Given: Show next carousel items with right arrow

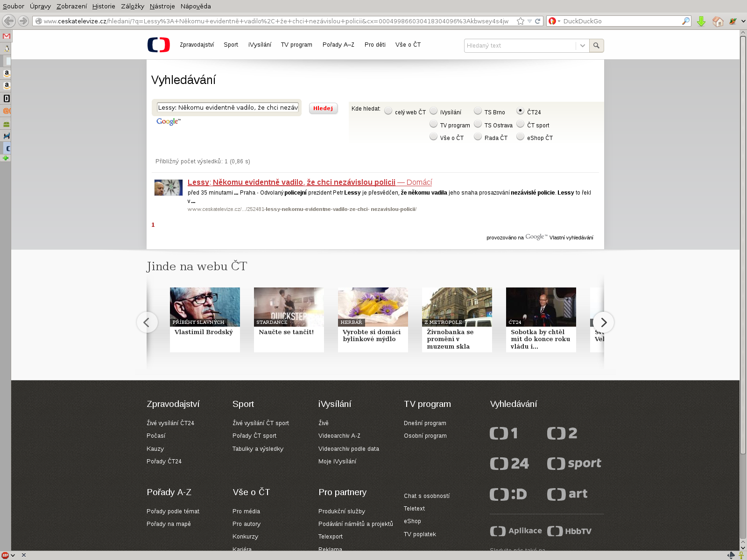Looking at the screenshot, I should [603, 322].
